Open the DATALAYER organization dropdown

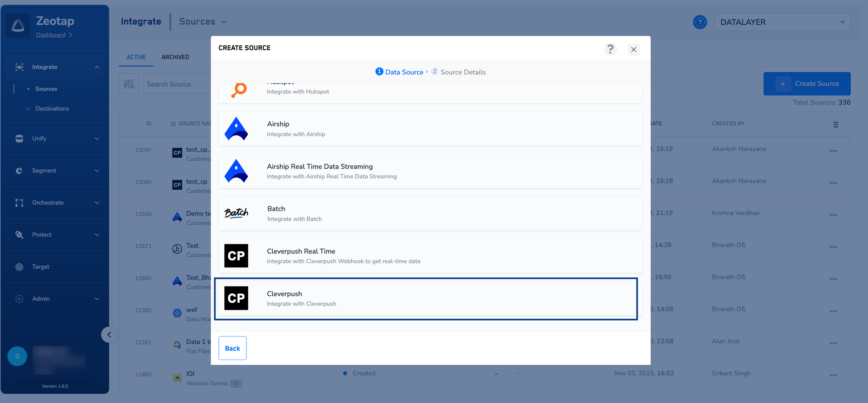click(x=782, y=22)
